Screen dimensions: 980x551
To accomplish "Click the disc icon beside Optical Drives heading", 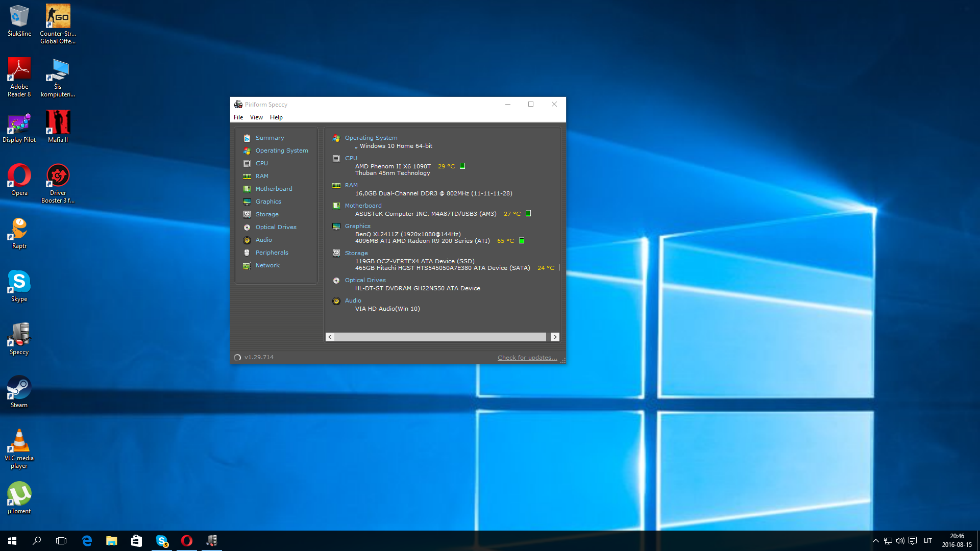I will (x=336, y=281).
